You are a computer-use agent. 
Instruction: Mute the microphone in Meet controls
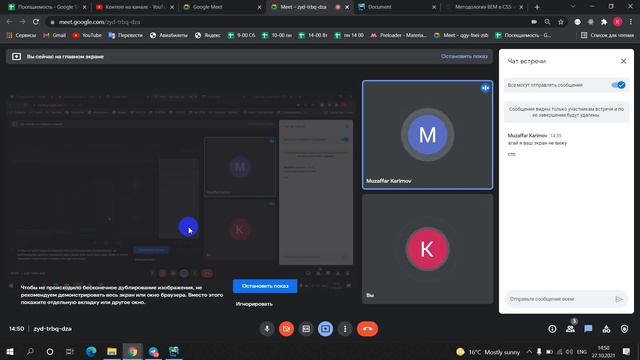(x=267, y=329)
